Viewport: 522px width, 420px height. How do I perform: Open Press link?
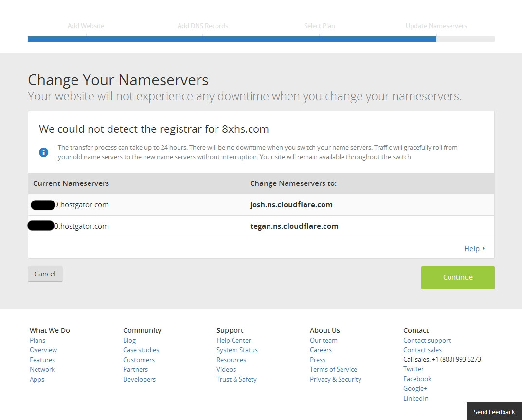click(x=318, y=360)
